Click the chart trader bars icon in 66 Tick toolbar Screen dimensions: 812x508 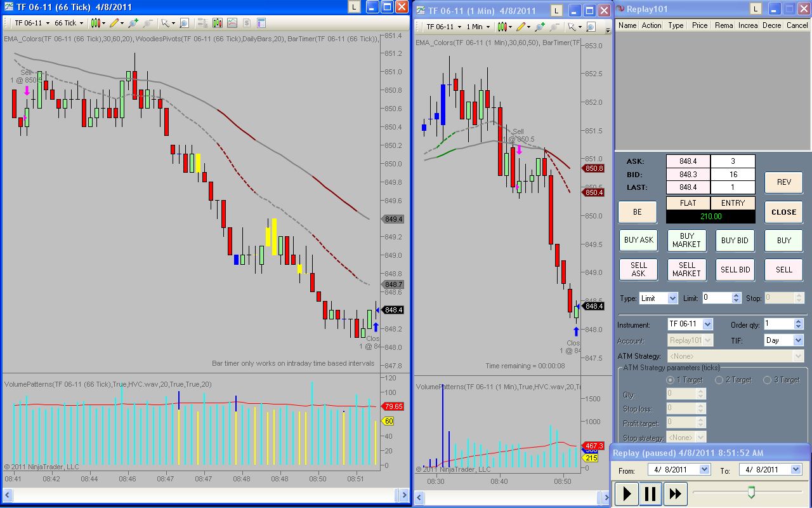click(x=202, y=23)
